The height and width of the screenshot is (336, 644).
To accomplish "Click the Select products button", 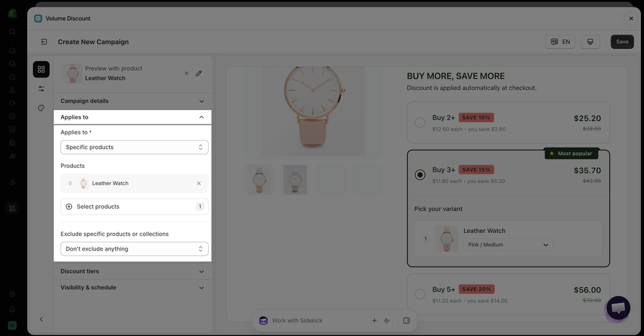I will 135,207.
